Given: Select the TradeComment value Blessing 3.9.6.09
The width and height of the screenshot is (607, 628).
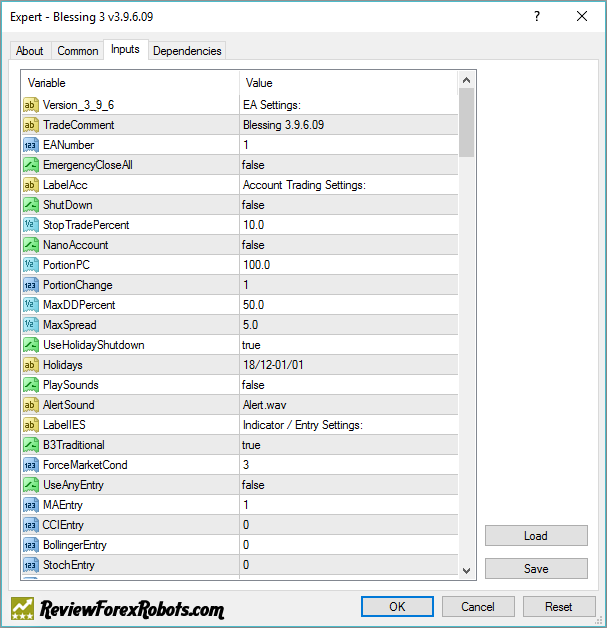Looking at the screenshot, I should [x=283, y=125].
